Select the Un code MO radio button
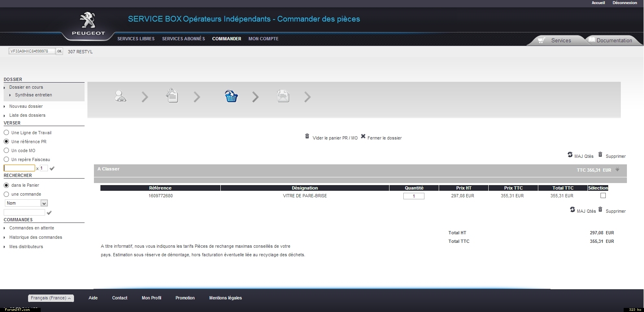The image size is (644, 312). (x=7, y=151)
